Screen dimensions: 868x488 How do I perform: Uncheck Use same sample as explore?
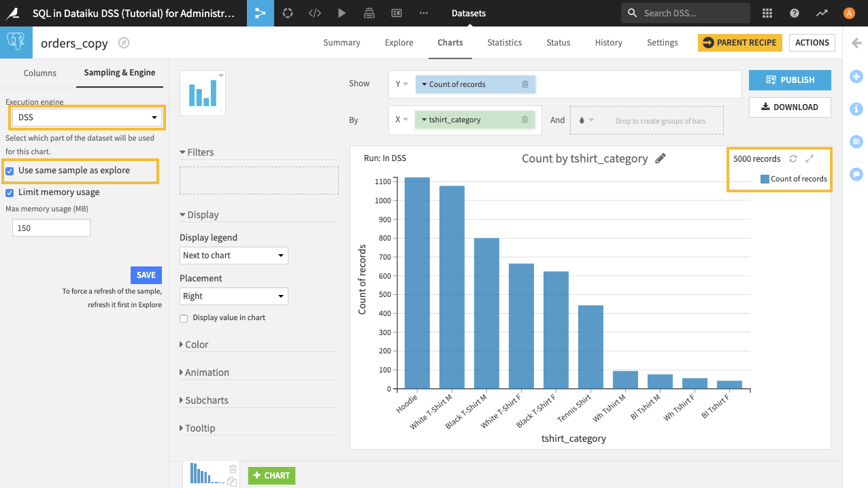pyautogui.click(x=10, y=171)
